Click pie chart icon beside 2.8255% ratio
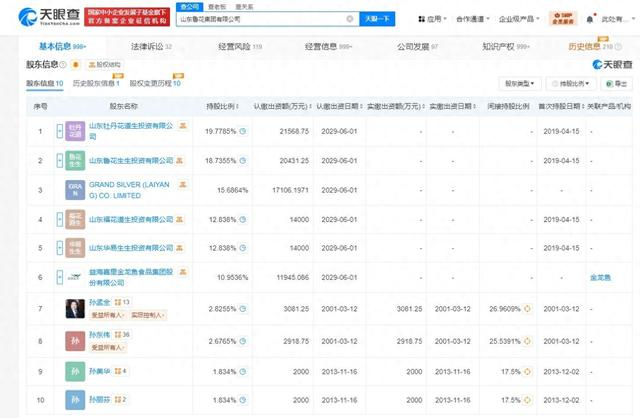This screenshot has height=418, width=640. click(x=244, y=309)
